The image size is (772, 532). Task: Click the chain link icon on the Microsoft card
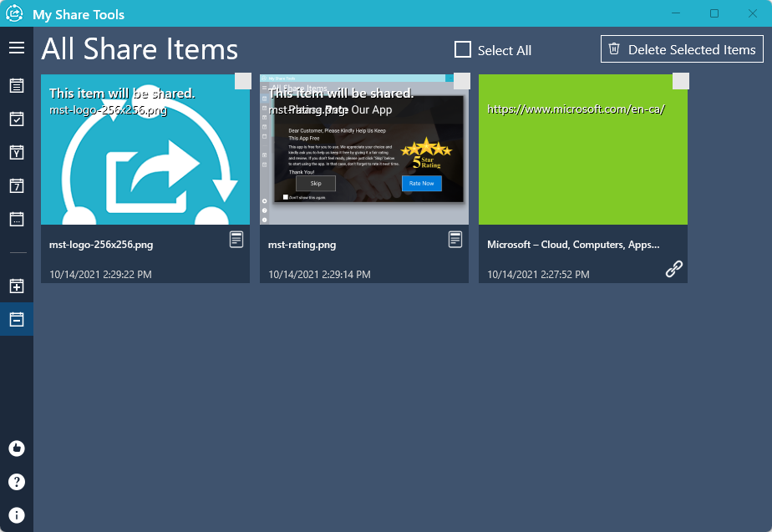[x=674, y=269]
